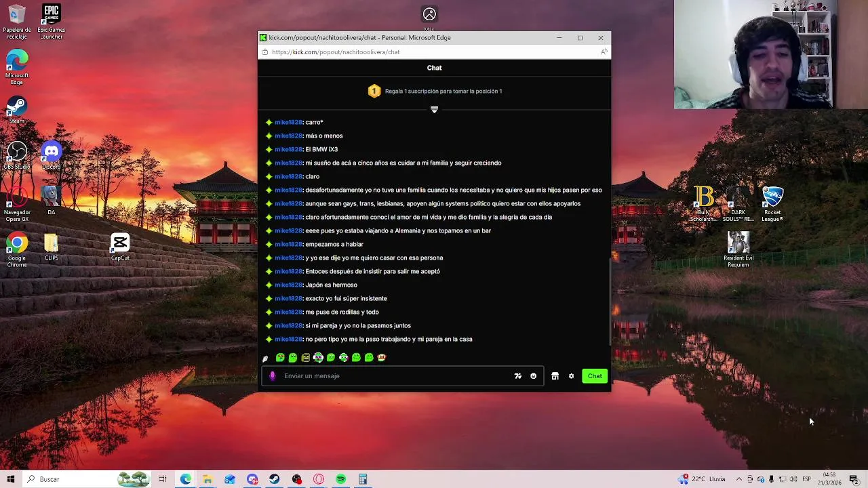This screenshot has width=868, height=488.
Task: Click the Edge read-aloud icon in address bar
Action: click(x=603, y=52)
